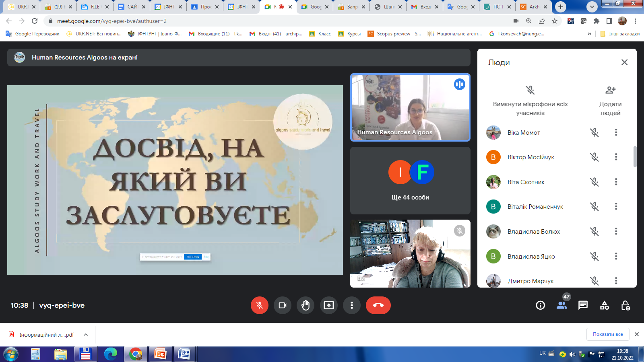
Task: Open the Activities shapes icon
Action: [x=604, y=305]
